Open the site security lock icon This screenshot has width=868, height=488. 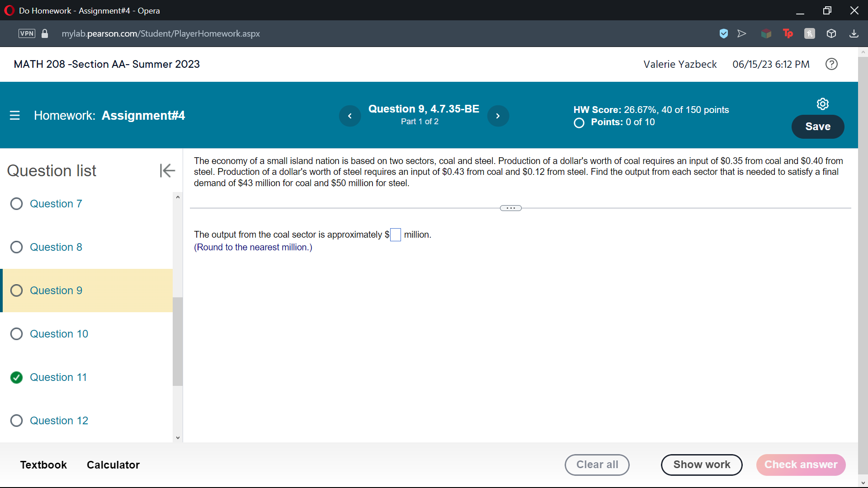click(45, 33)
